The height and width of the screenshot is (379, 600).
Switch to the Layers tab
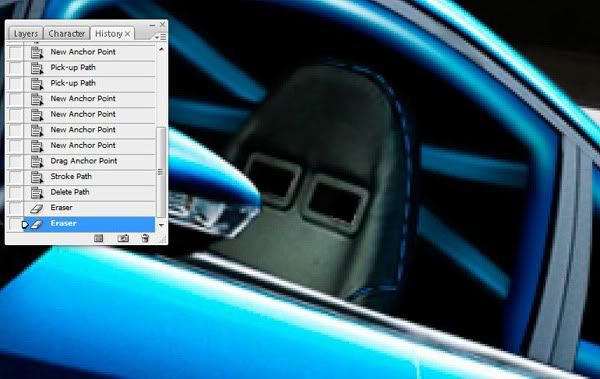pos(26,34)
